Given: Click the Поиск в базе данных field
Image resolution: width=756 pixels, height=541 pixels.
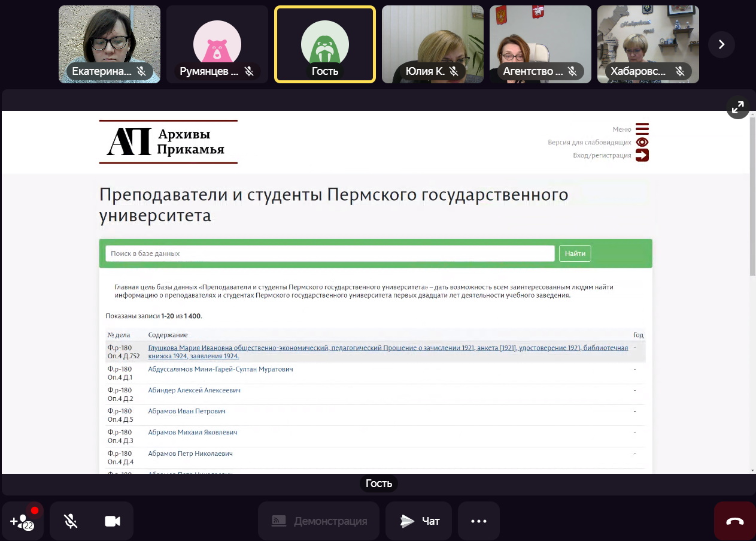Looking at the screenshot, I should click(x=330, y=253).
